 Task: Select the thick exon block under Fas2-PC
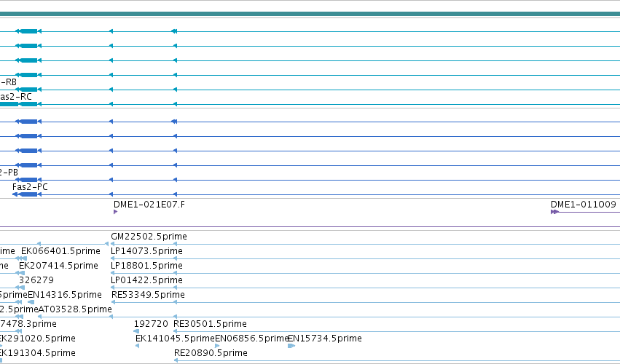click(x=28, y=194)
